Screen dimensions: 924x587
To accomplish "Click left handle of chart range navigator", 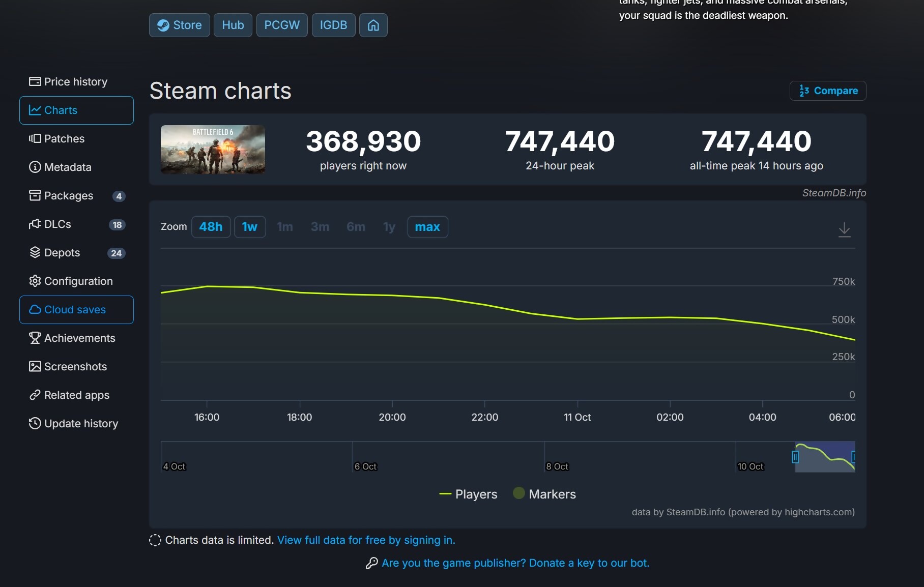I will point(795,457).
